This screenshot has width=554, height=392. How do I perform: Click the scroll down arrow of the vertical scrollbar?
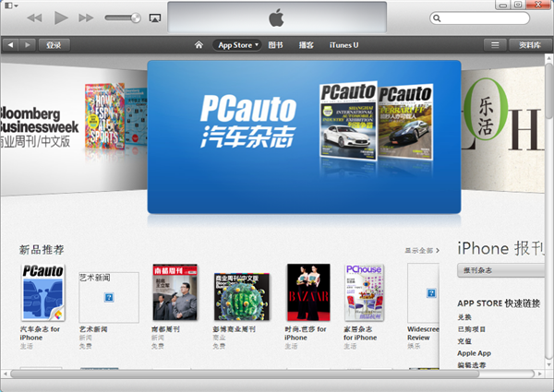pyautogui.click(x=548, y=364)
